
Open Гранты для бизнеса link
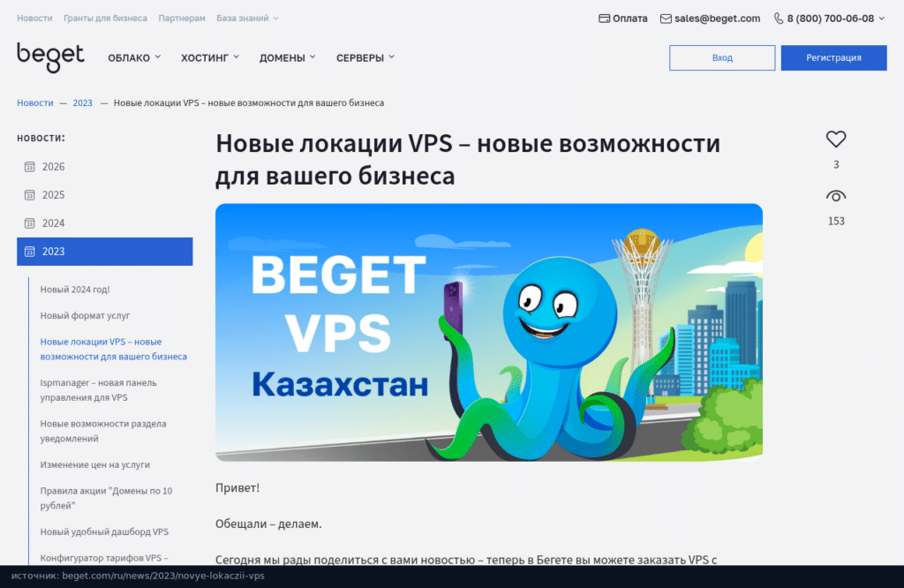coord(105,19)
